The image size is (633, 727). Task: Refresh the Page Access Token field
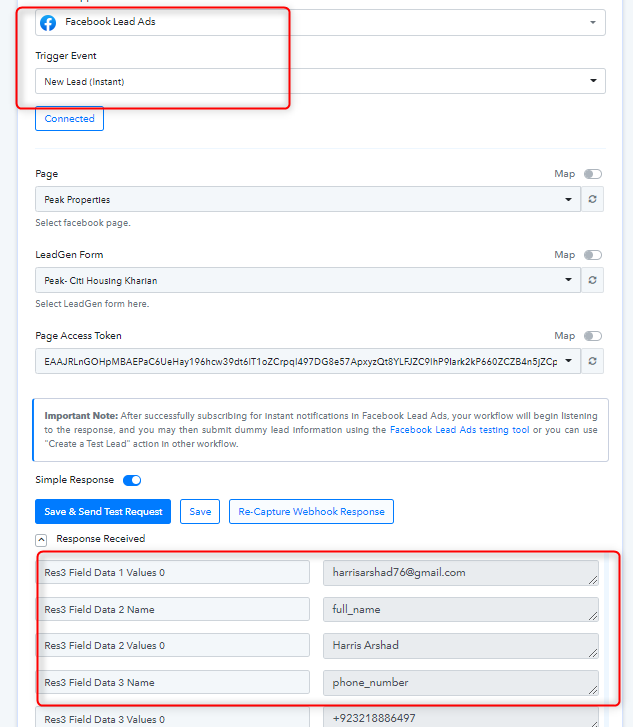(x=592, y=361)
